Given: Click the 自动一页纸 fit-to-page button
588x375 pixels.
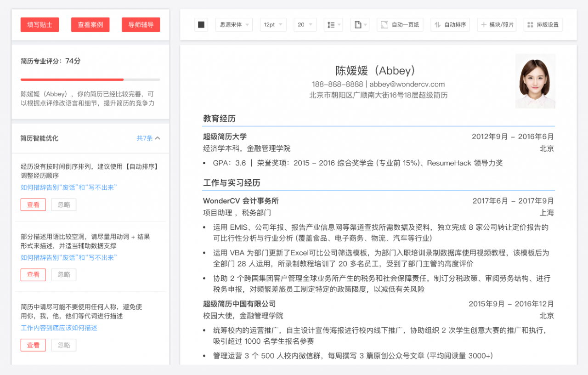Looking at the screenshot, I should pyautogui.click(x=400, y=25).
